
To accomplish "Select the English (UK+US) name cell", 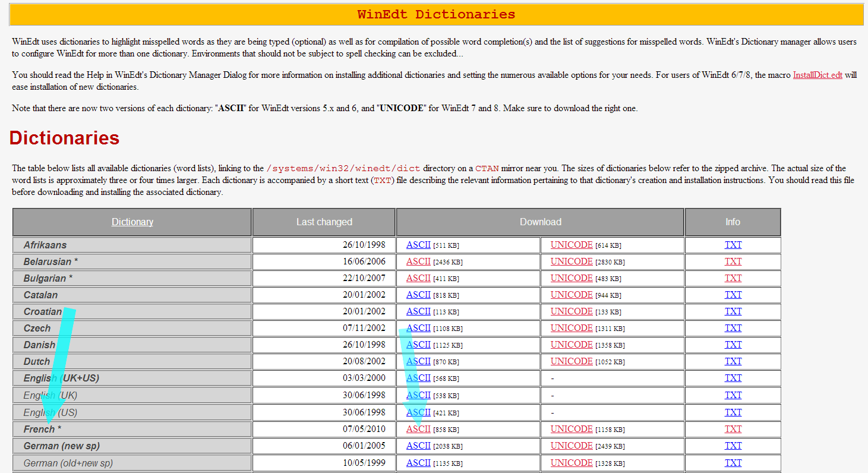I will pos(132,378).
